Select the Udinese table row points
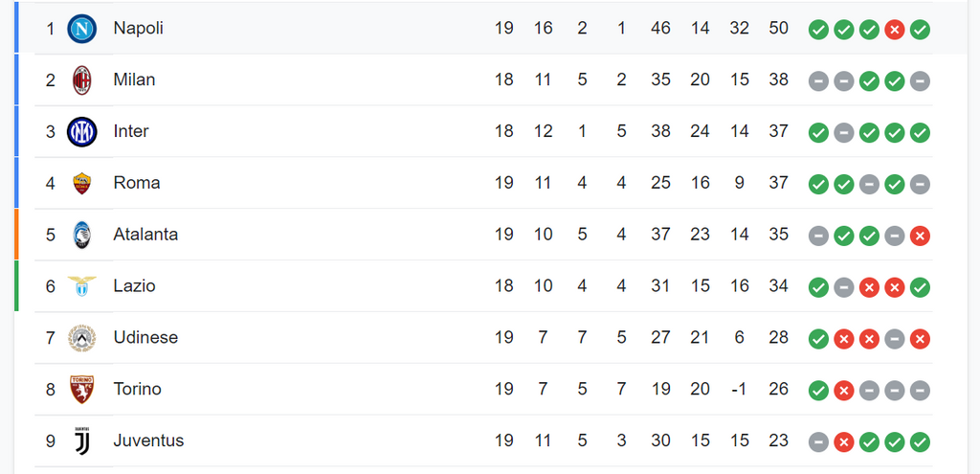Image resolution: width=980 pixels, height=474 pixels. pyautogui.click(x=779, y=338)
